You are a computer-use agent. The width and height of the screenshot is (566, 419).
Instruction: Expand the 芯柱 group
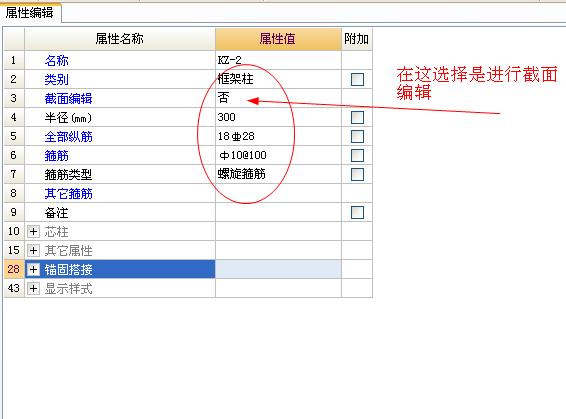click(x=33, y=231)
